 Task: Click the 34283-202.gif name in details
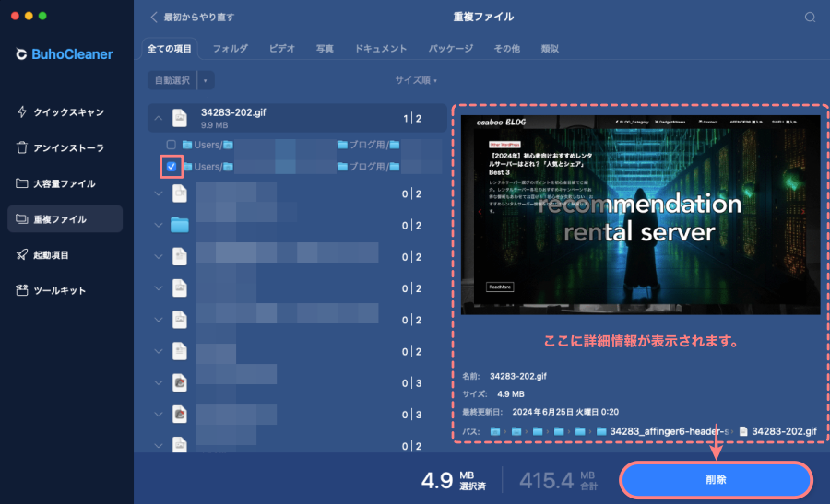[517, 376]
